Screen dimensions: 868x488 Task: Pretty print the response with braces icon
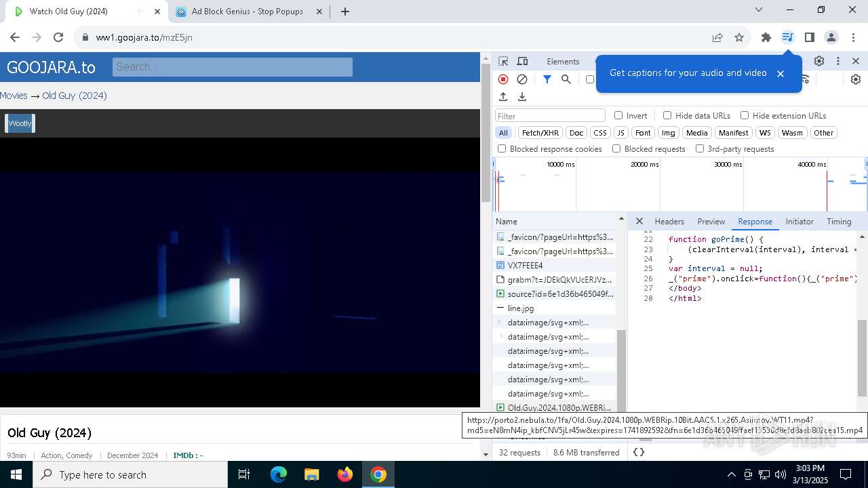639,452
